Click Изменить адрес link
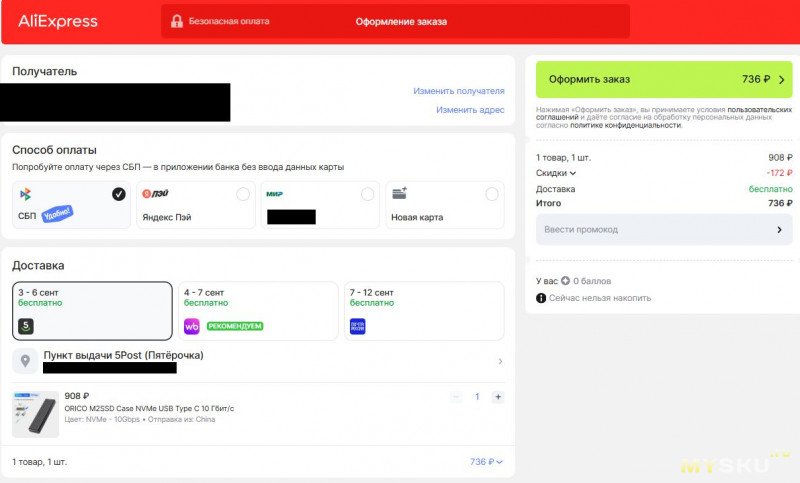This screenshot has height=483, width=800. (x=470, y=110)
